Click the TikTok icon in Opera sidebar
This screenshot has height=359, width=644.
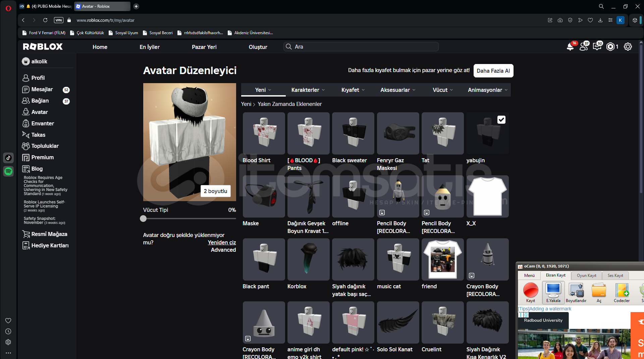click(8, 158)
